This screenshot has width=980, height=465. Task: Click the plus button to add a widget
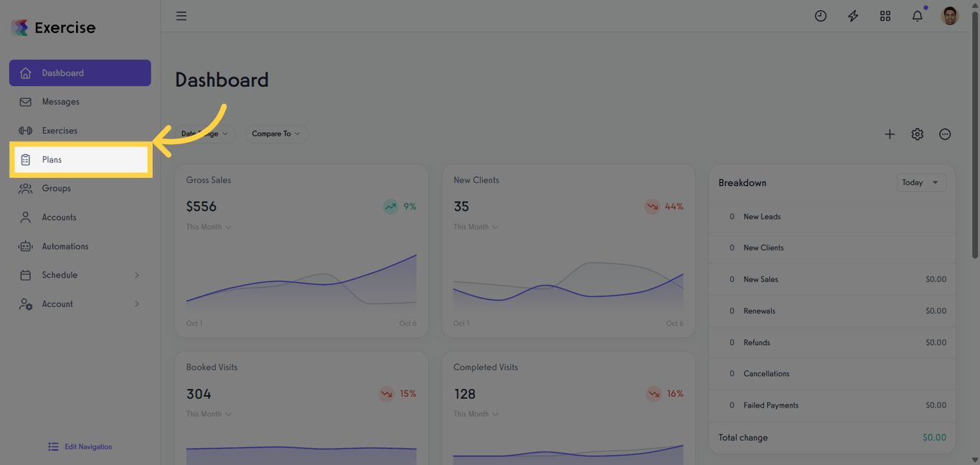(x=890, y=133)
